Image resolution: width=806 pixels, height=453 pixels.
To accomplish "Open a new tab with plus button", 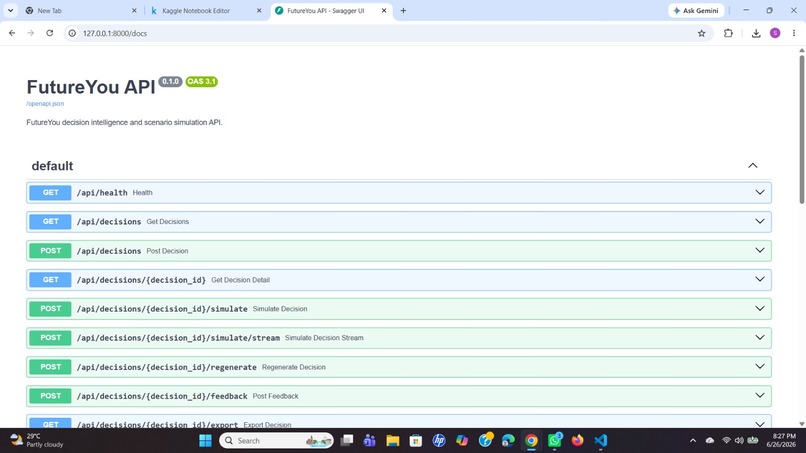I will (403, 10).
